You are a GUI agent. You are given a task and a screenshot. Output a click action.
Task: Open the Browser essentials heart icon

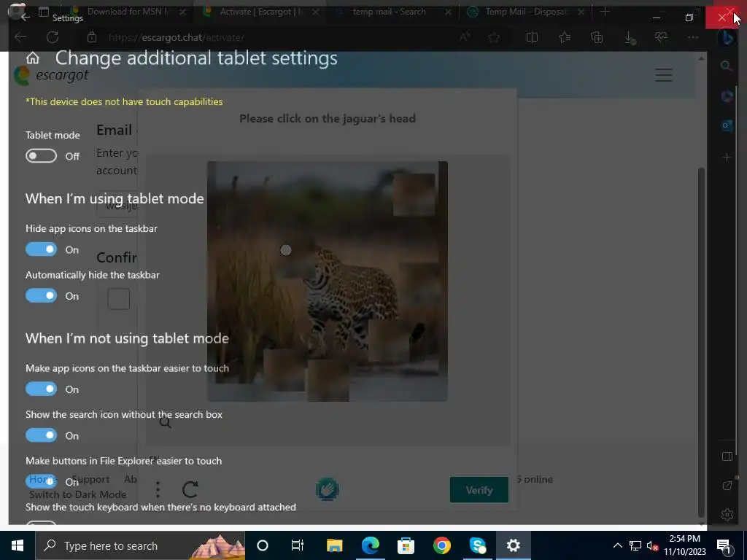point(661,37)
